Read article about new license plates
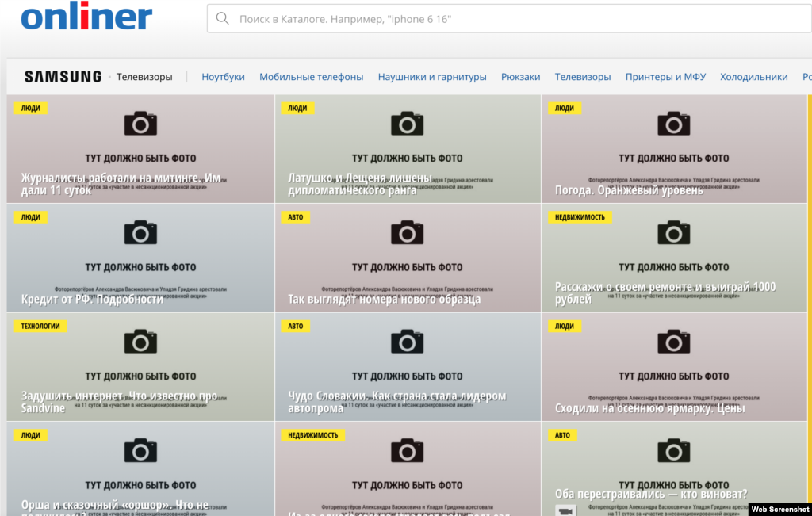The width and height of the screenshot is (812, 516). (384, 300)
